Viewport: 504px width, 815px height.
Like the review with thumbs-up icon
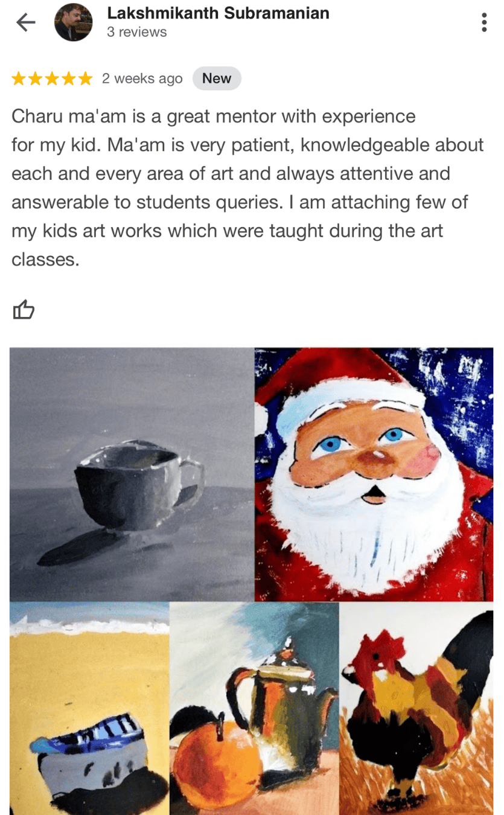click(24, 310)
